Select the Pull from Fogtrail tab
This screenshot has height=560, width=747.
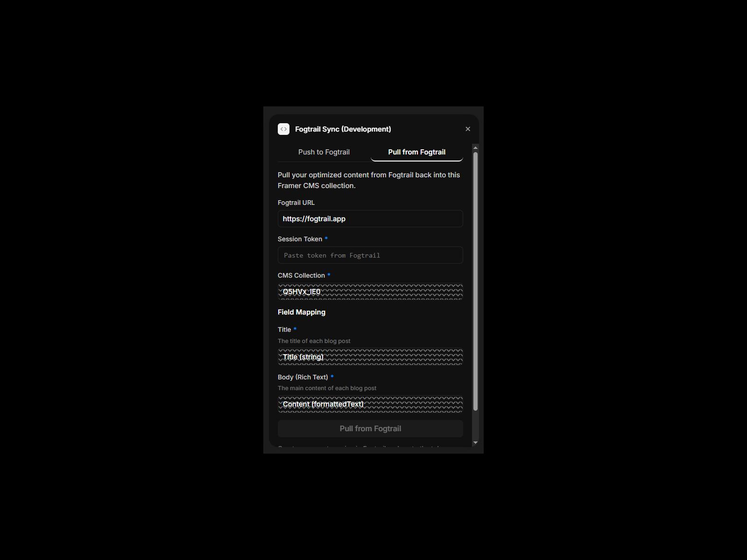416,152
